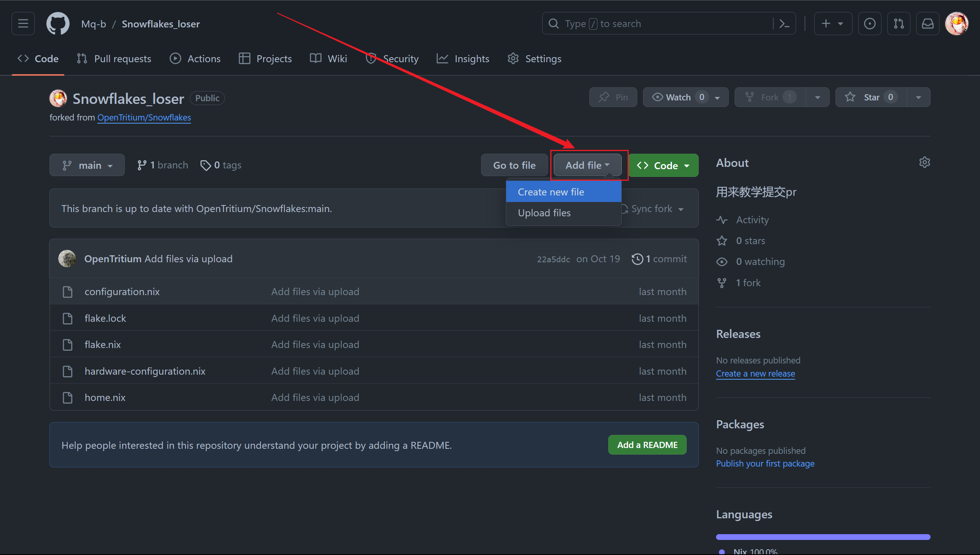980x555 pixels.
Task: Expand the Watch options arrow
Action: (x=718, y=98)
